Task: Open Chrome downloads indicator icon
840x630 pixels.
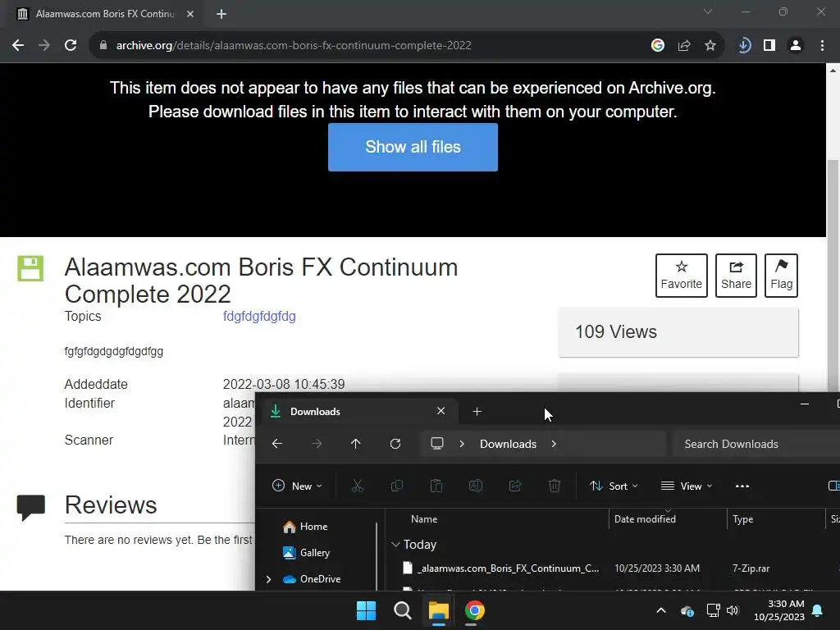Action: point(744,46)
